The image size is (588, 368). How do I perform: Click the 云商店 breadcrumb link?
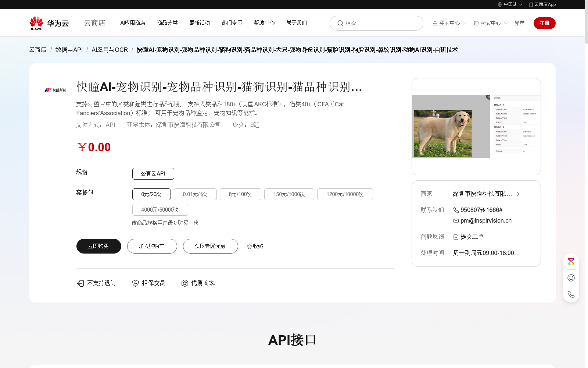[38, 50]
